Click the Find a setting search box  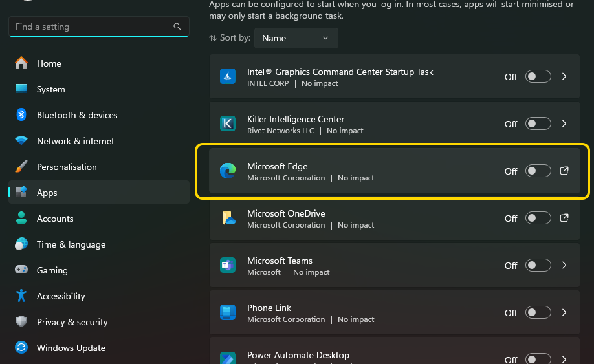pos(99,27)
